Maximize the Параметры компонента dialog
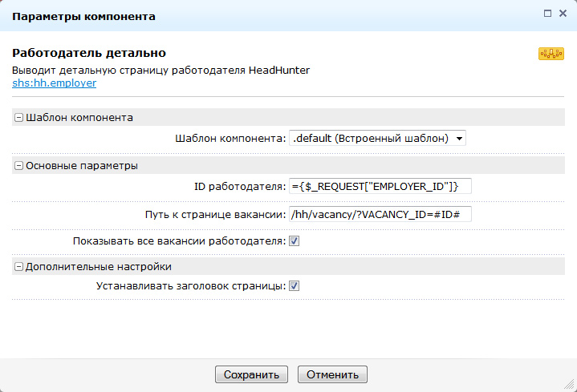This screenshot has height=392, width=577. click(547, 14)
